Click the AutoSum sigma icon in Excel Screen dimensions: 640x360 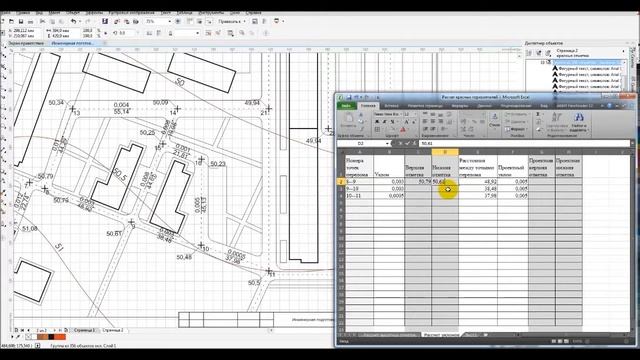click(x=538, y=114)
